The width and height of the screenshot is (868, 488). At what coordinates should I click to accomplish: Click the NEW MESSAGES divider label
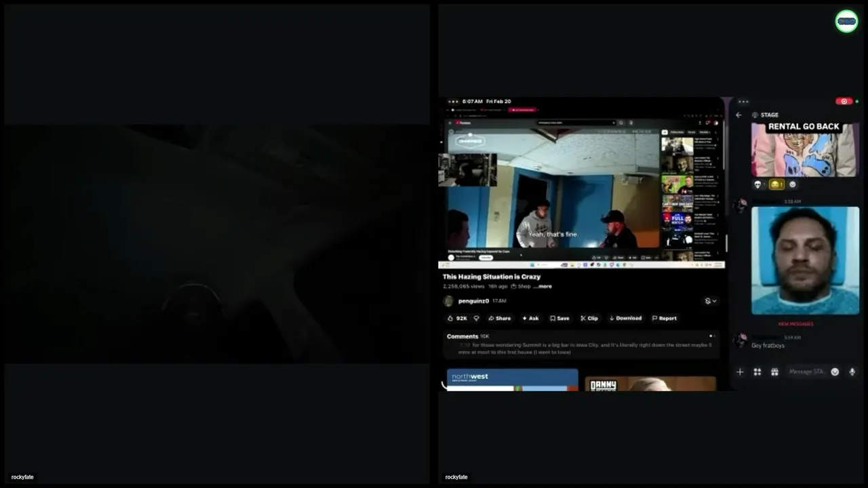tap(795, 324)
